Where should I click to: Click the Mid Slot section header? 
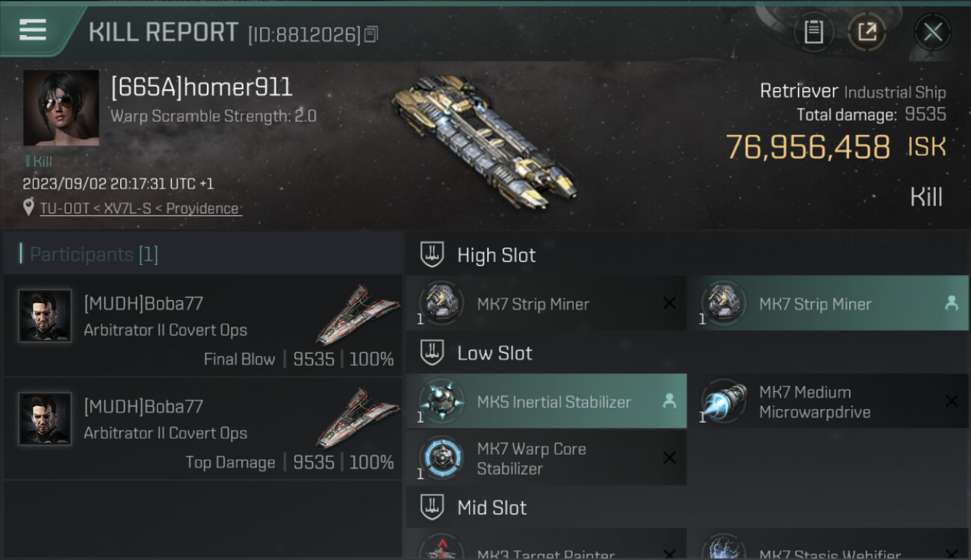point(687,508)
